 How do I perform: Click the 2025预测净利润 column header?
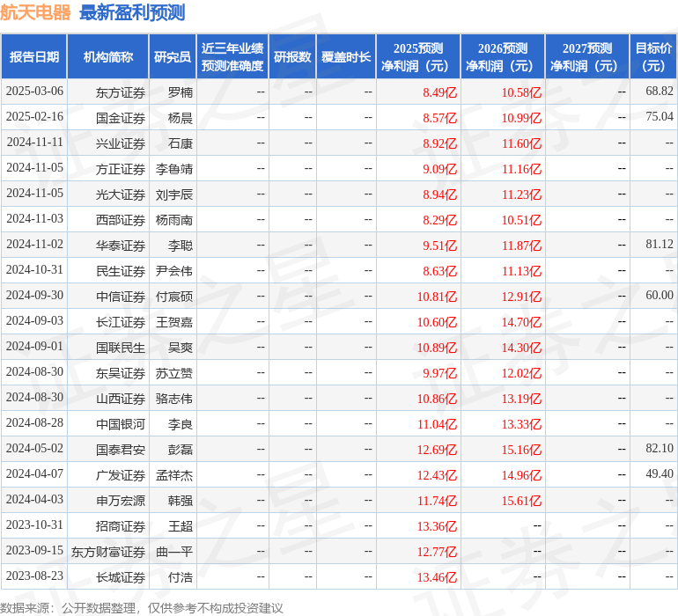[418, 56]
